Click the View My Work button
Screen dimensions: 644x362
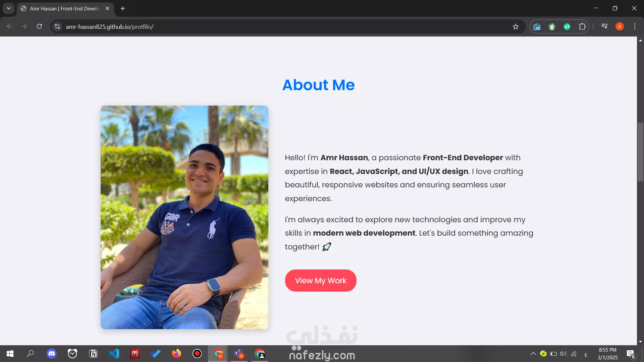320,281
